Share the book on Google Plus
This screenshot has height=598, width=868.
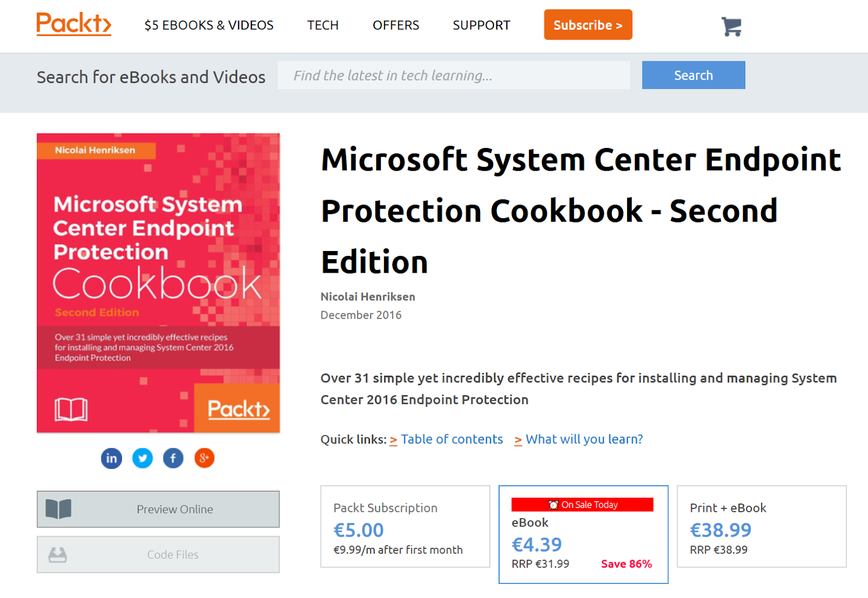[x=205, y=458]
